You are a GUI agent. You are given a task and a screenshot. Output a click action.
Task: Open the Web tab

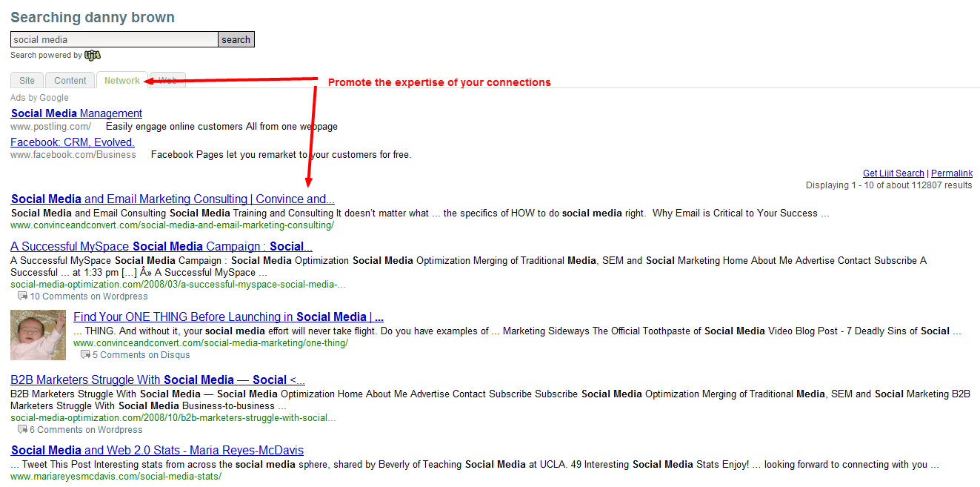(169, 81)
